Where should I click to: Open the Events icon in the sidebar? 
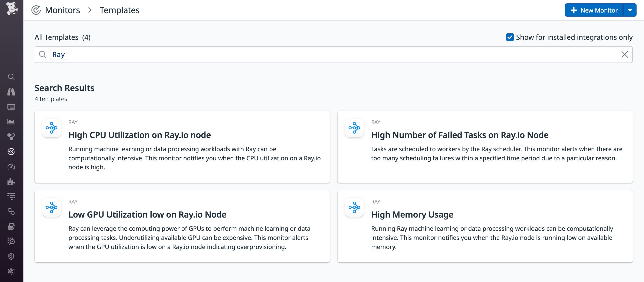11,107
